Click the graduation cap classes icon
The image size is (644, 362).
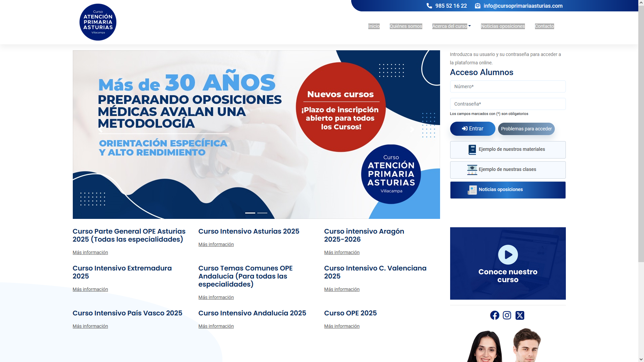(472, 170)
